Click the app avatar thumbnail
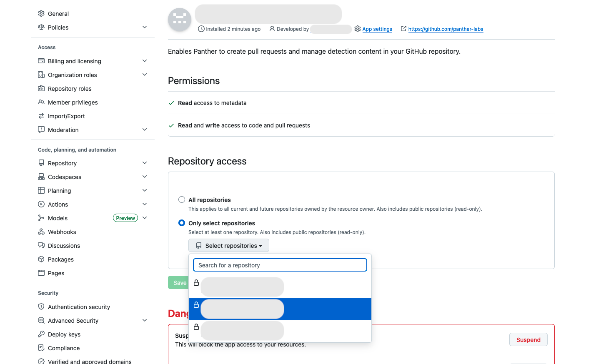Screen dimensions: 591x364 [x=180, y=19]
